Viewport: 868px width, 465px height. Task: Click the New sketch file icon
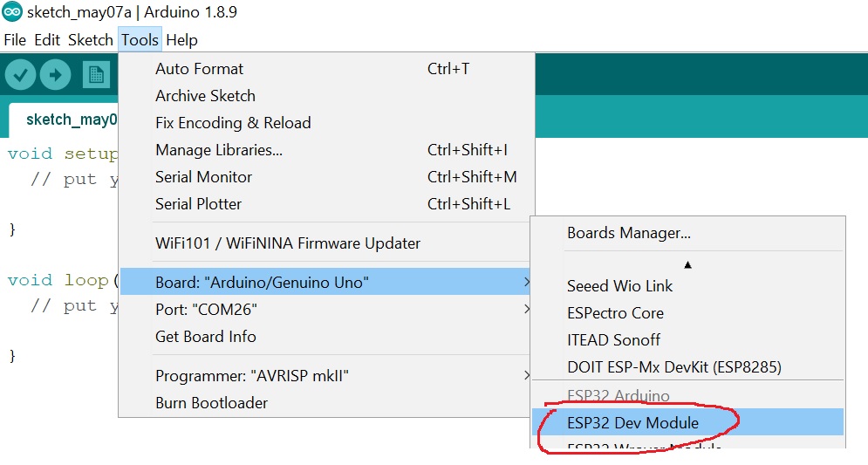(x=96, y=75)
